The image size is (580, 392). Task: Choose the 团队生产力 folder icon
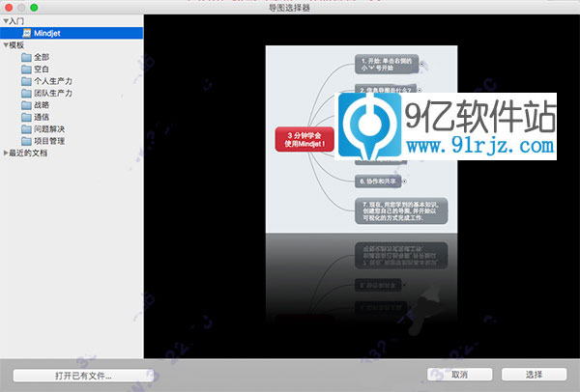point(26,94)
